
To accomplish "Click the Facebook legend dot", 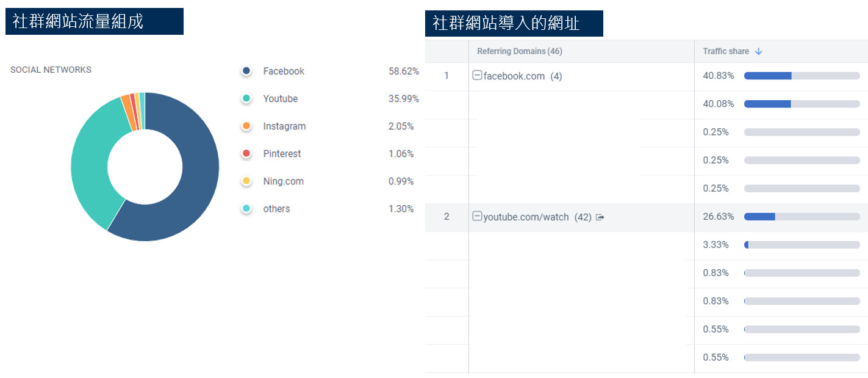I will (x=246, y=71).
